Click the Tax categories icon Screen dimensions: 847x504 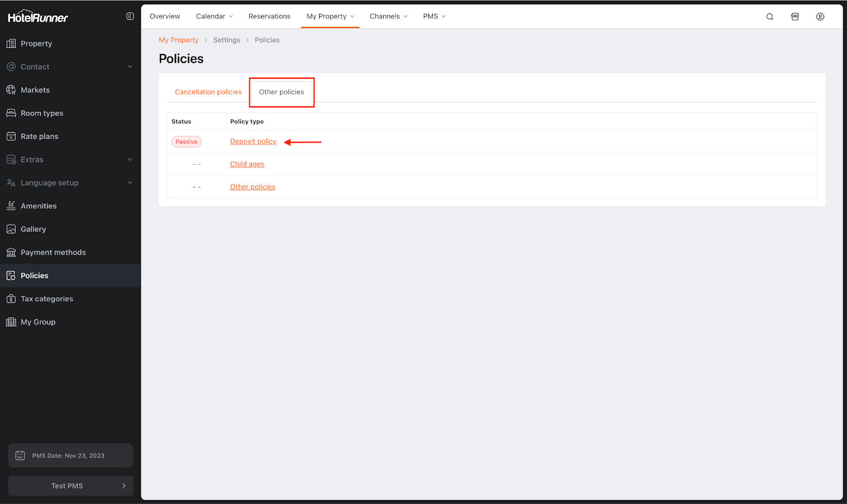pyautogui.click(x=11, y=299)
